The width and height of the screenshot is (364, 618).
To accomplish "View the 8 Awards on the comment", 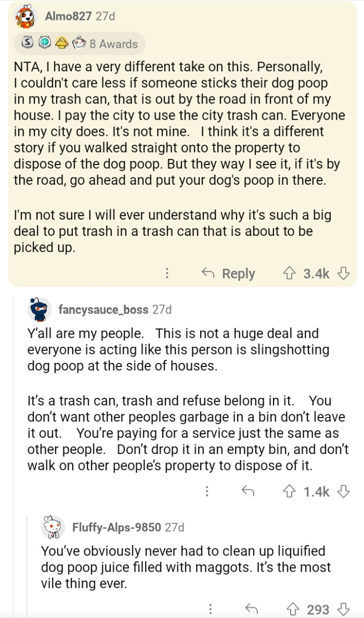I will 81,44.
